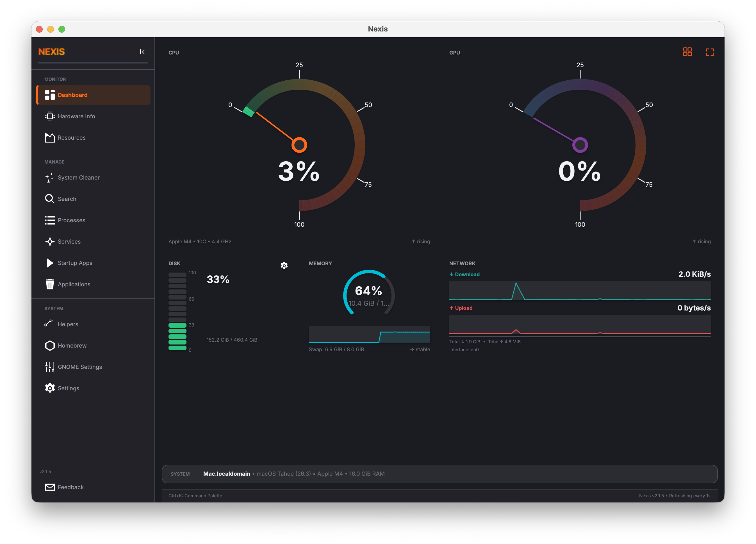Click the Homebrew hexagon icon

point(49,346)
